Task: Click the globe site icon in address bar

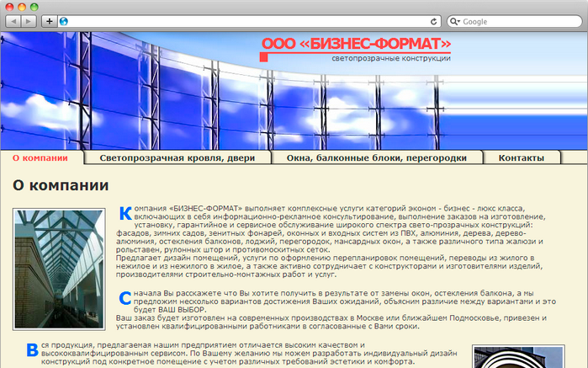Action: pyautogui.click(x=63, y=21)
